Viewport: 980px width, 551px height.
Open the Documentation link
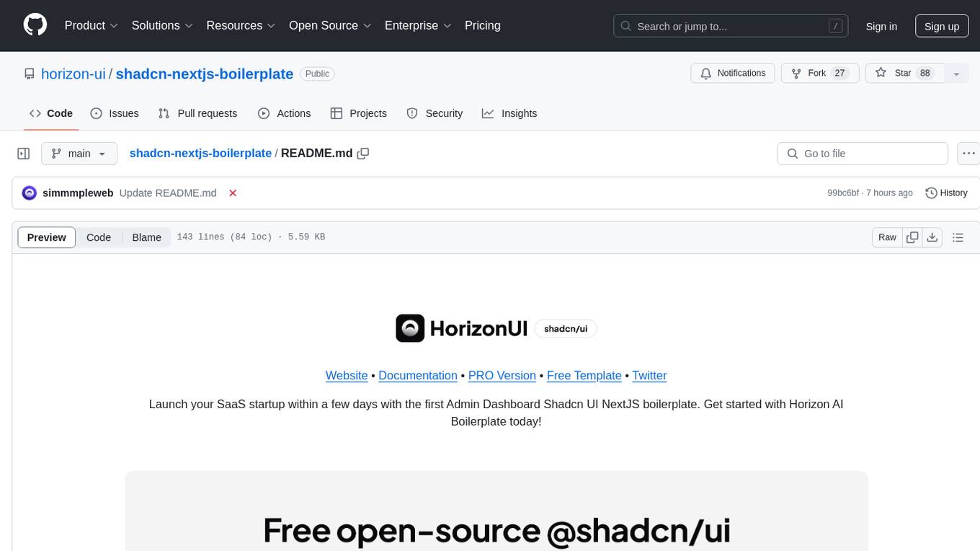click(418, 376)
